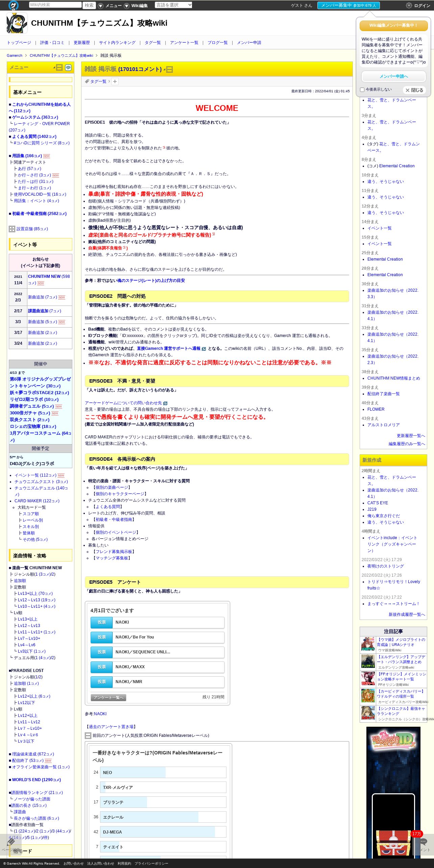Collapse 前回のアンケート section minus icon

coord(88,736)
